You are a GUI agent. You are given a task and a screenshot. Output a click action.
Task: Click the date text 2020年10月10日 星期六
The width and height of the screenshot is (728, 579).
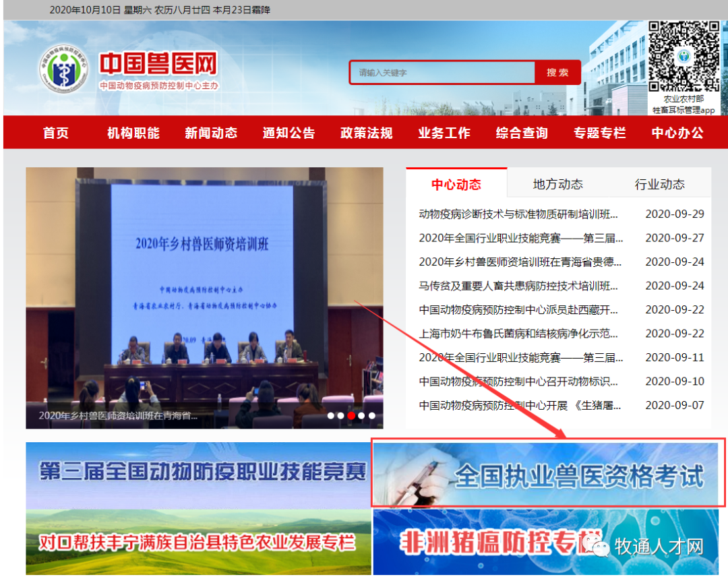tap(100, 9)
